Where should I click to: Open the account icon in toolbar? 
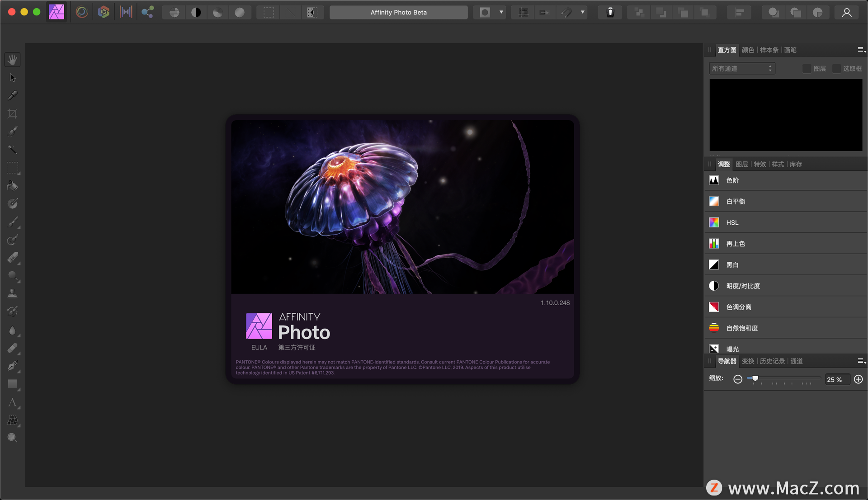coord(847,13)
